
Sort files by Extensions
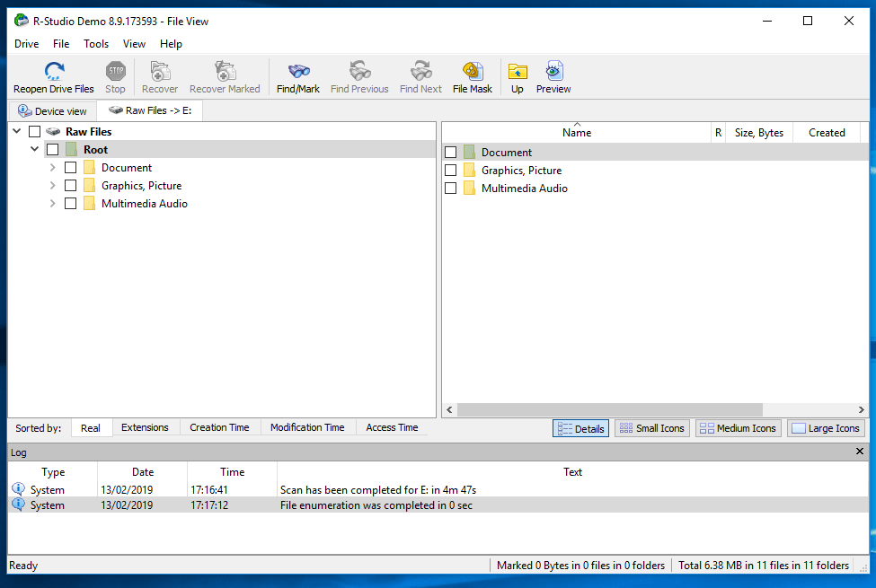pyautogui.click(x=145, y=427)
